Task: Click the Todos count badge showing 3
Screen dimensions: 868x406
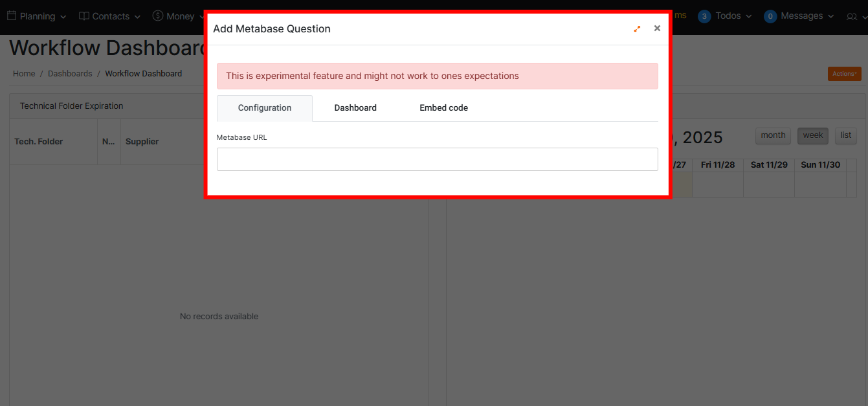Action: (704, 16)
